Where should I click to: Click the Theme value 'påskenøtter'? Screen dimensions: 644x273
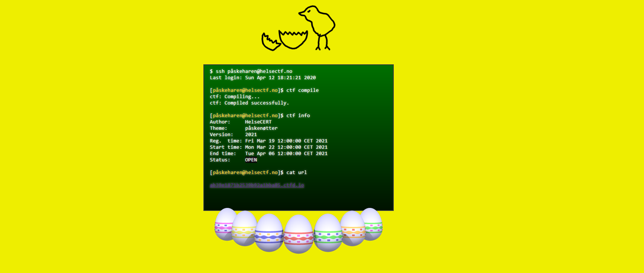(261, 128)
